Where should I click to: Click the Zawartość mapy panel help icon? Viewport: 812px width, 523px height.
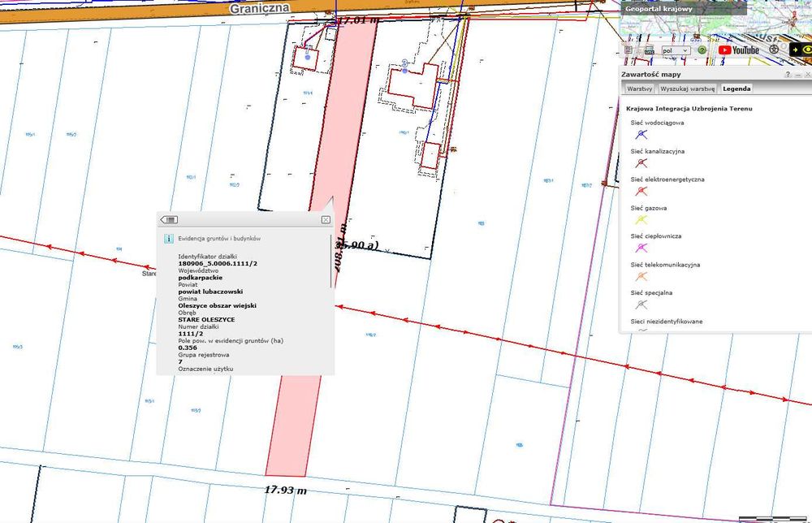788,75
